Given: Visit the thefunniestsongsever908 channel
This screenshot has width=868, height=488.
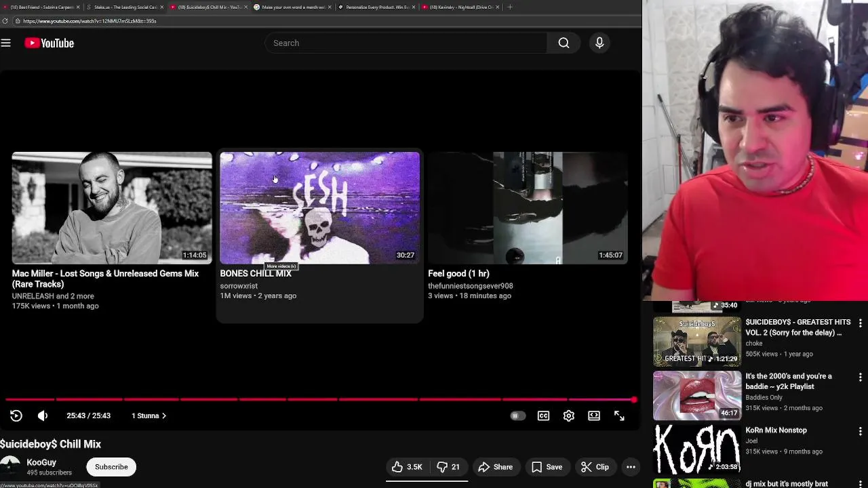Looking at the screenshot, I should click(471, 286).
